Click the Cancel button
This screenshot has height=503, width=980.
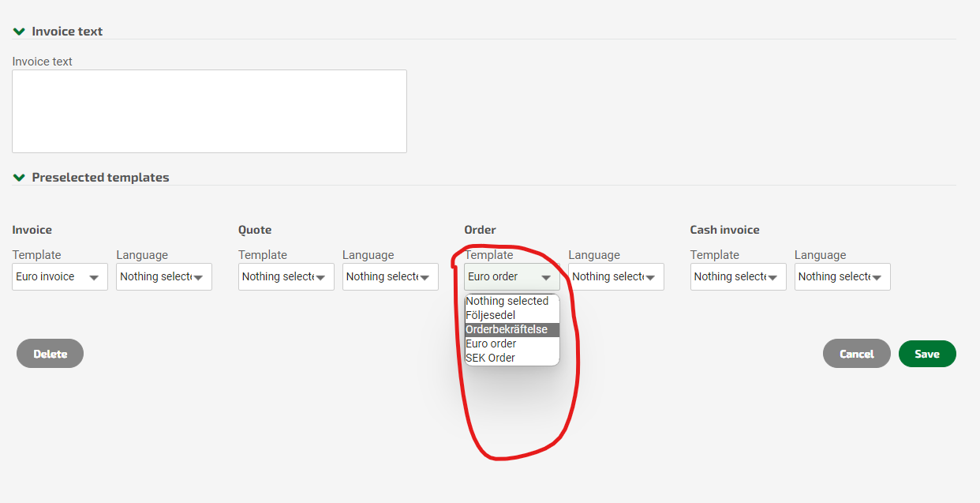[857, 354]
